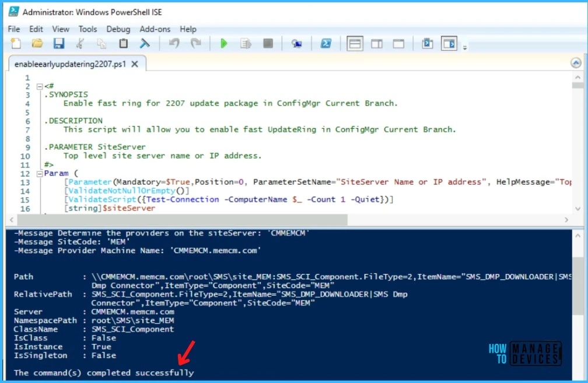Click SiteCode 'MEM' message line
The height and width of the screenshot is (383, 588).
tap(72, 242)
